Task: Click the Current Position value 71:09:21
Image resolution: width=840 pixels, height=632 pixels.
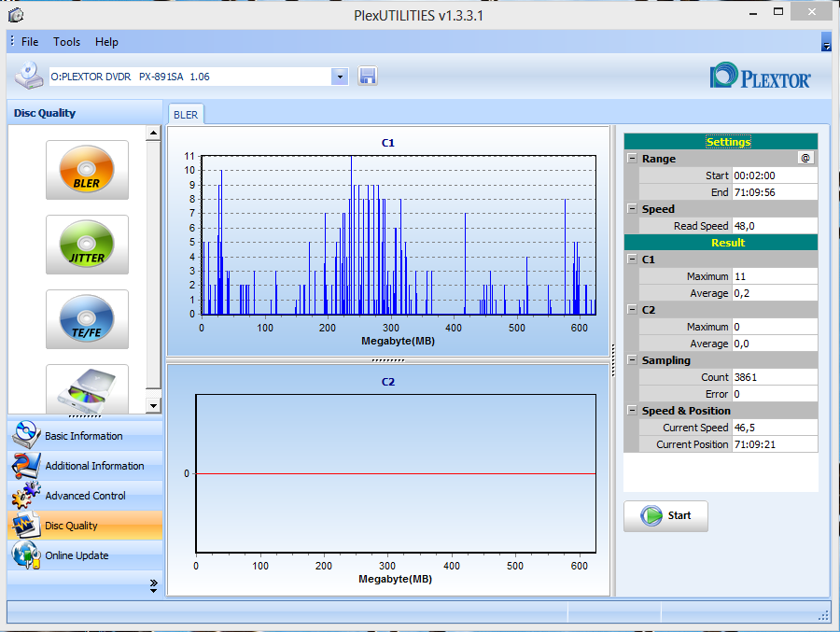Action: pyautogui.click(x=775, y=444)
